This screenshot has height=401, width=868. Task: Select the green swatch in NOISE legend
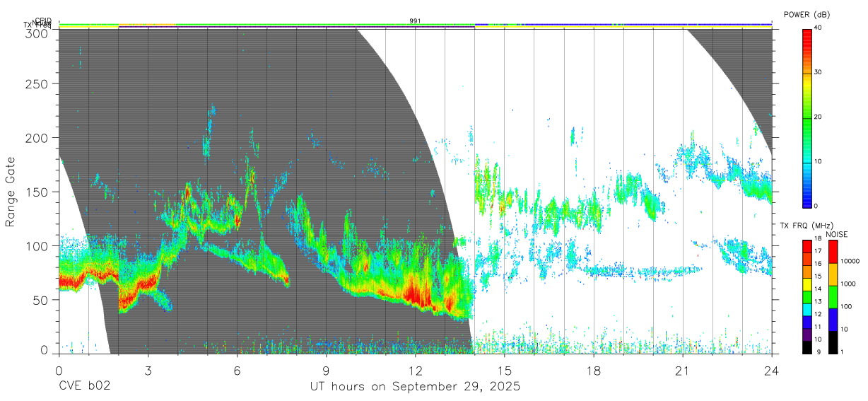tap(833, 297)
